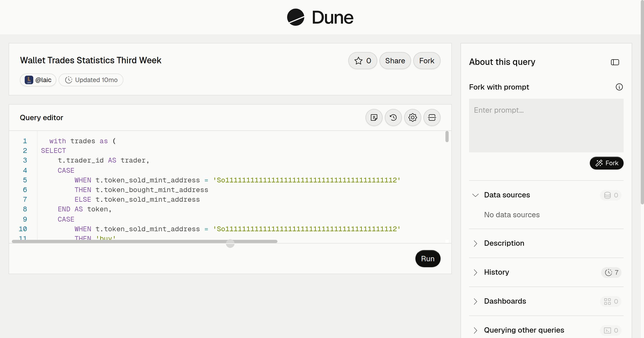Click the Updated 10mo badge
Image resolution: width=644 pixels, height=338 pixels.
pos(91,80)
